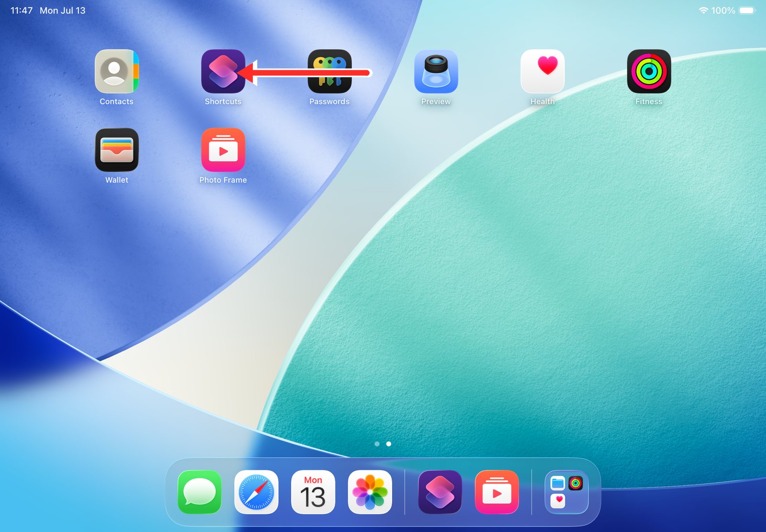Launch Shortcuts from the home screen grid
Viewport: 766px width, 532px height.
tap(223, 71)
